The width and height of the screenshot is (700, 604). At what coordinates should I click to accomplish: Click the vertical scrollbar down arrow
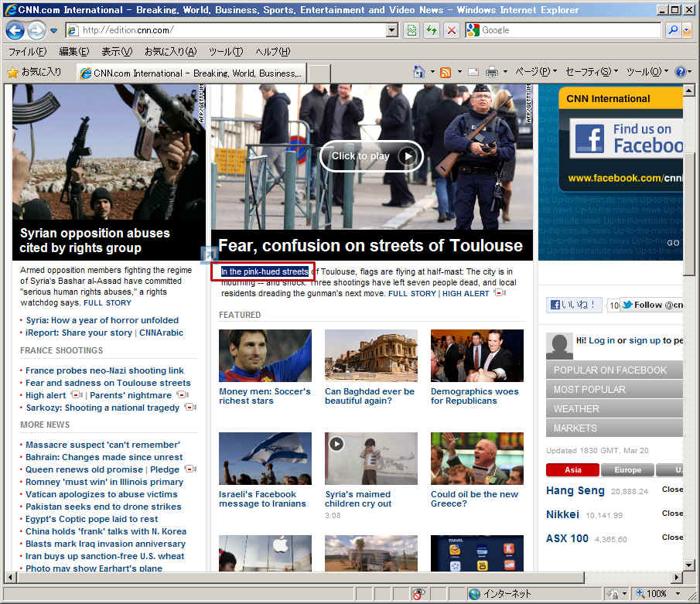(689, 565)
